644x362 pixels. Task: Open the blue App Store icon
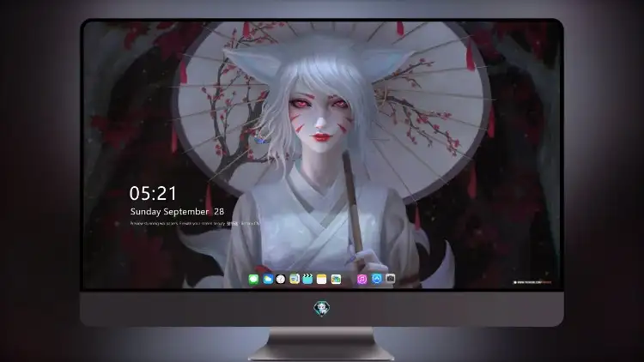[x=377, y=279]
